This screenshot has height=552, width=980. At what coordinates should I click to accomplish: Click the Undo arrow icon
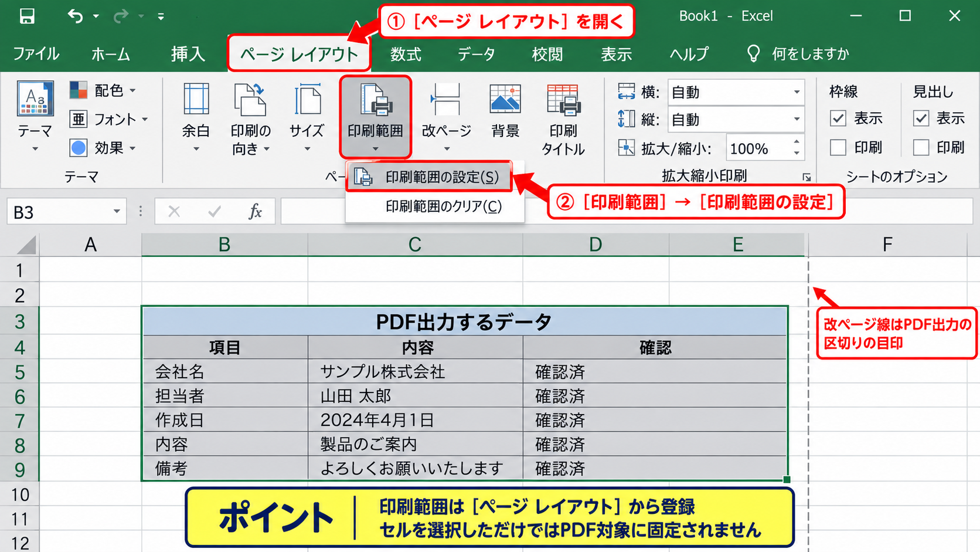[75, 16]
